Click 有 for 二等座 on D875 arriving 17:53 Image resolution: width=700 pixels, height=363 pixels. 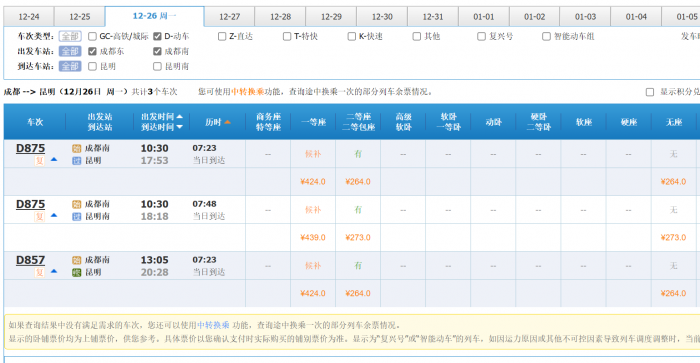click(358, 154)
